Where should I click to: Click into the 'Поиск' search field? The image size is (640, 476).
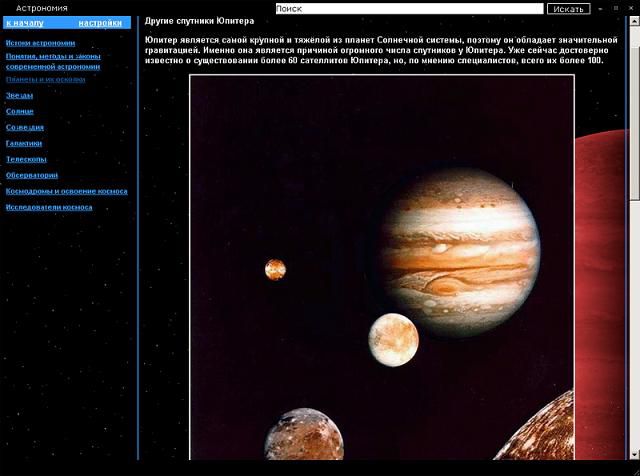point(408,8)
